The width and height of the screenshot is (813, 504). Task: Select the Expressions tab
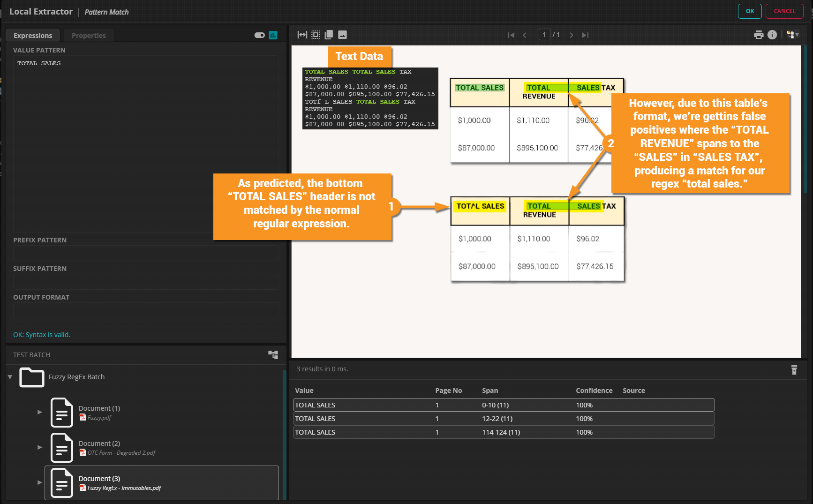pyautogui.click(x=33, y=36)
